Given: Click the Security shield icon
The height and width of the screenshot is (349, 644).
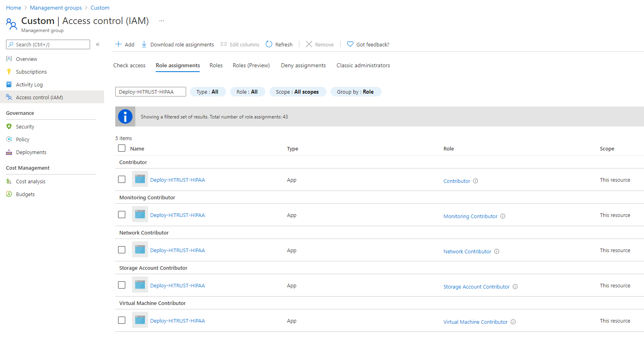Looking at the screenshot, I should click(9, 126).
